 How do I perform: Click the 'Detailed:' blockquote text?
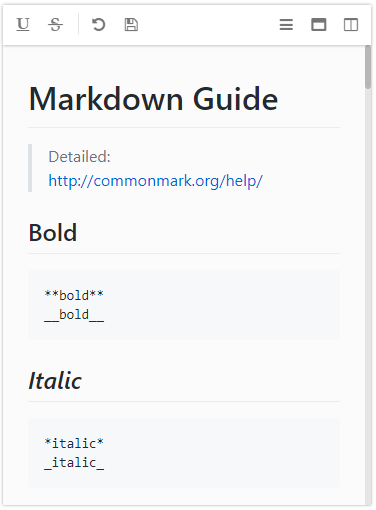click(x=79, y=157)
